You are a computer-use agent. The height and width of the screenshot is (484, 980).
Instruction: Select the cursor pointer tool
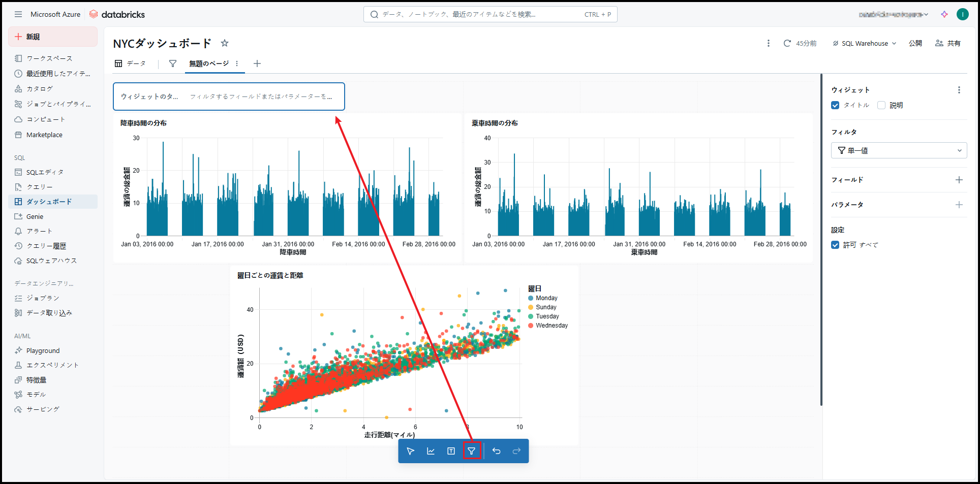pyautogui.click(x=410, y=451)
